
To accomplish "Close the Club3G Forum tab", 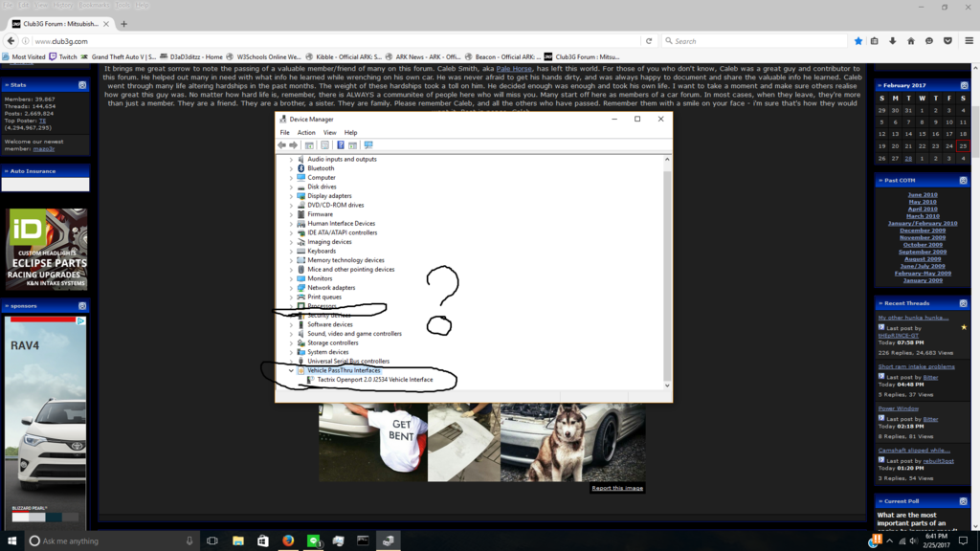I will pos(105,24).
